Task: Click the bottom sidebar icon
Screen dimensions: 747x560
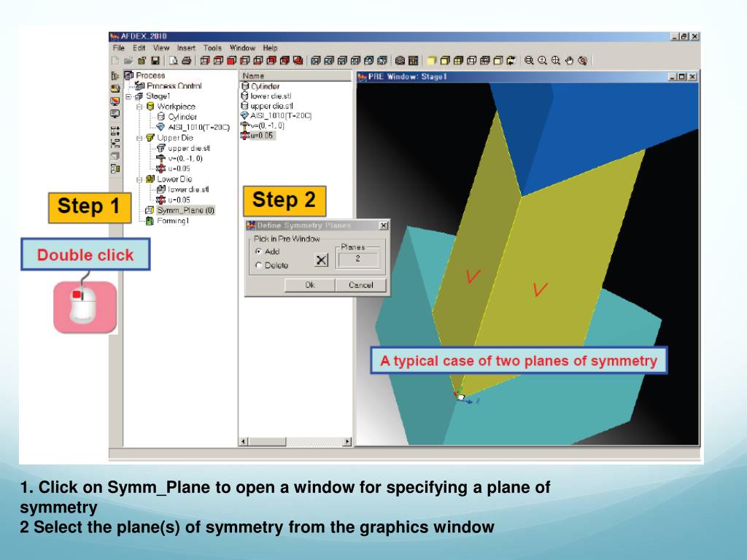Action: coord(115,168)
